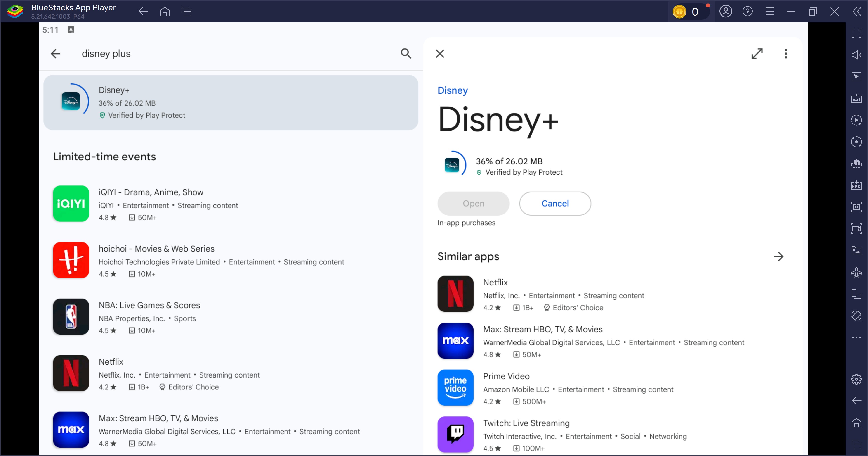Click 'In-app purchases' text
Image resolution: width=868 pixels, height=456 pixels.
tap(466, 223)
